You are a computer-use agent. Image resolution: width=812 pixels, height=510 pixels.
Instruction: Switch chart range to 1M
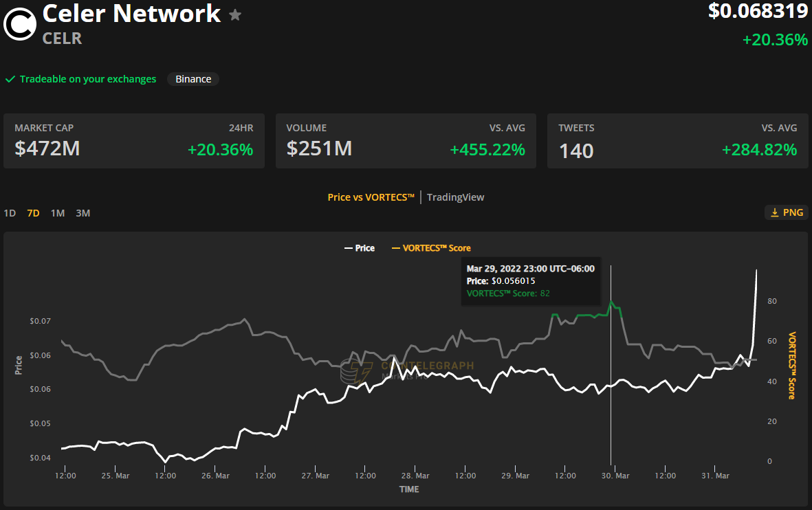58,213
